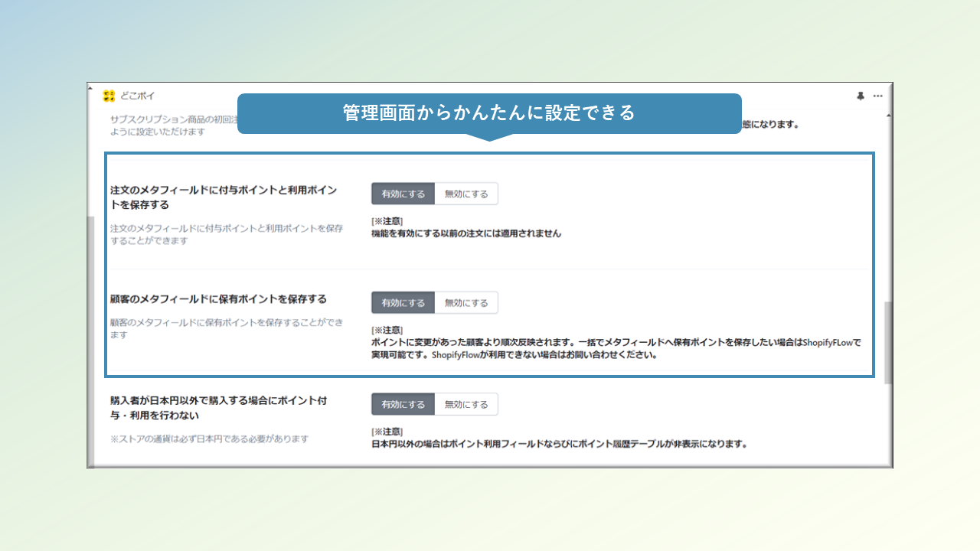Image resolution: width=980 pixels, height=551 pixels.
Task: Disable saving points to order metafields
Action: click(466, 194)
